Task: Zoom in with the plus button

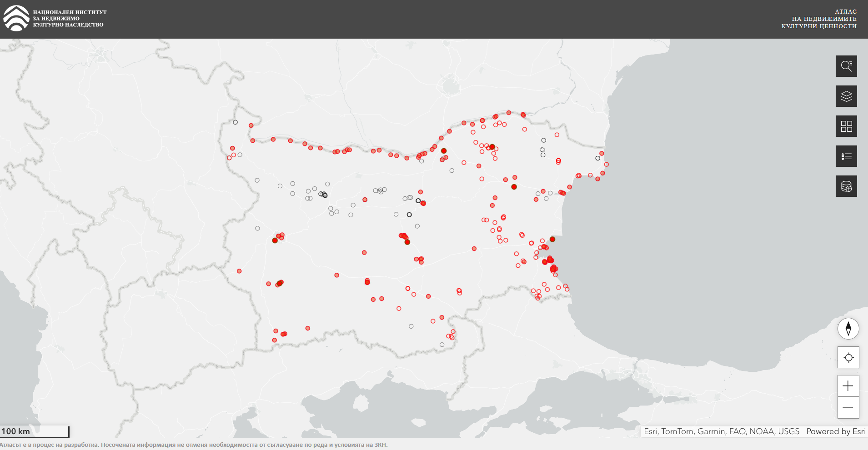Action: coord(848,386)
